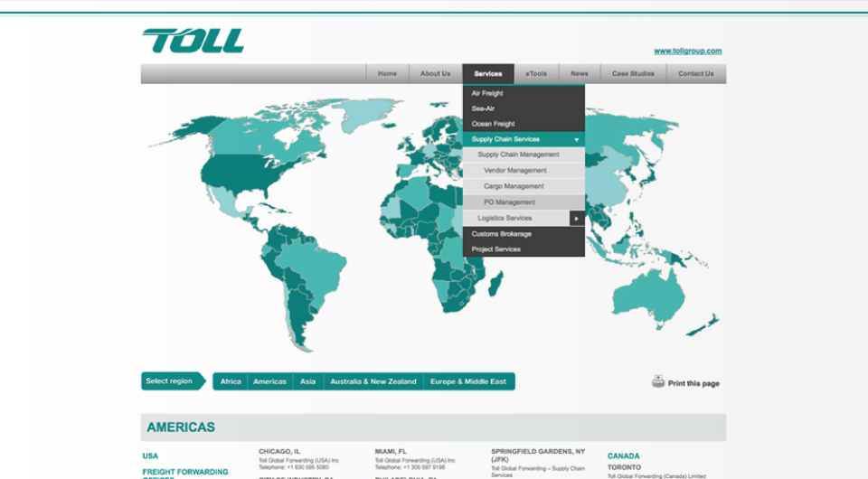
Task: Select the Africa region button
Action: click(231, 381)
